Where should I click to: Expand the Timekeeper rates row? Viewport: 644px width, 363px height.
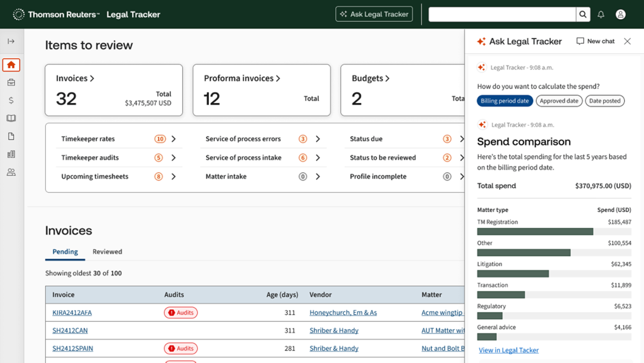(x=173, y=138)
